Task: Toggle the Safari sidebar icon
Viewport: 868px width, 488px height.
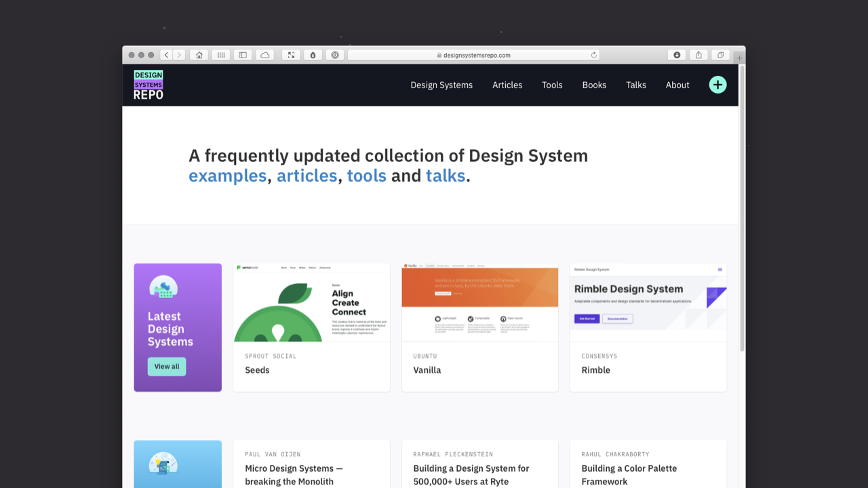Action: click(x=243, y=55)
